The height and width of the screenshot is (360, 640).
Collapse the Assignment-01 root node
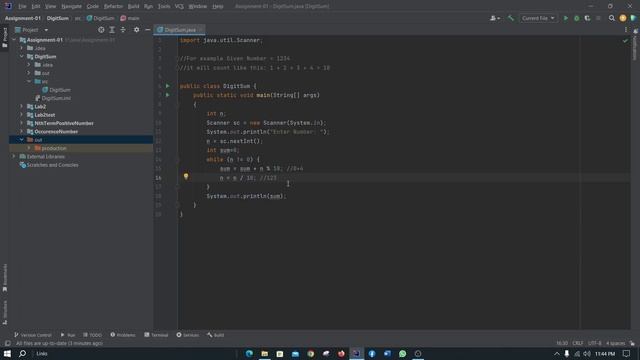click(14, 40)
